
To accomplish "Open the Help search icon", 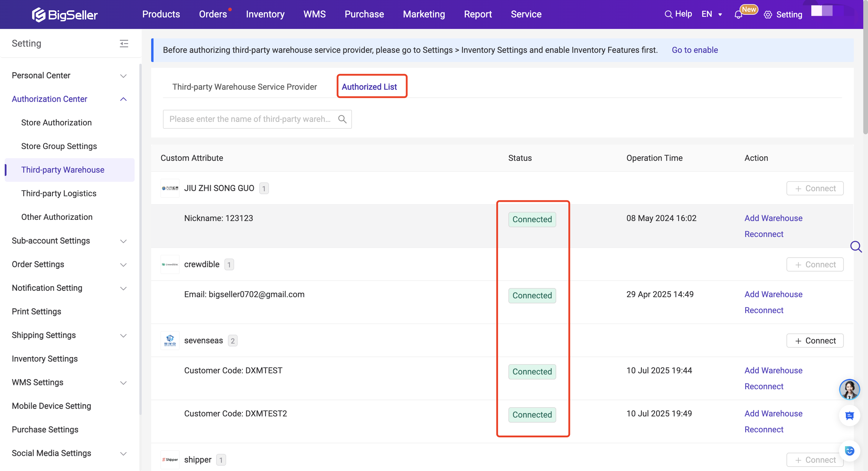I will click(x=668, y=14).
